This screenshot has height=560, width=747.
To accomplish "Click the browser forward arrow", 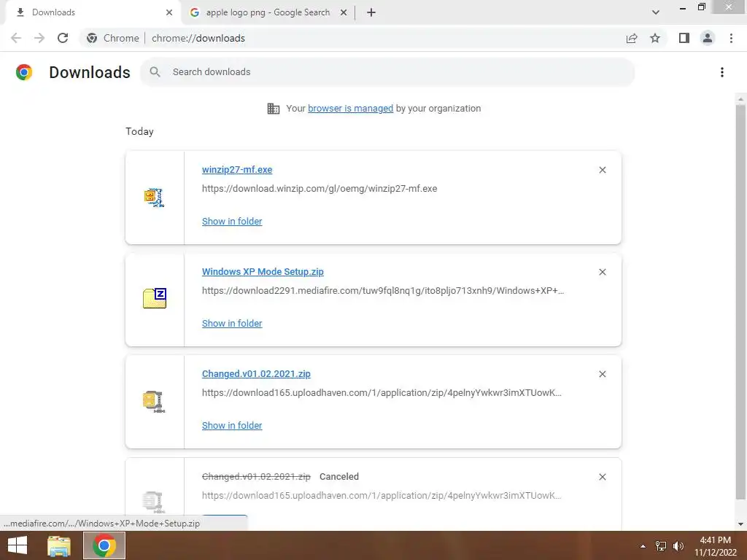I will click(x=39, y=38).
